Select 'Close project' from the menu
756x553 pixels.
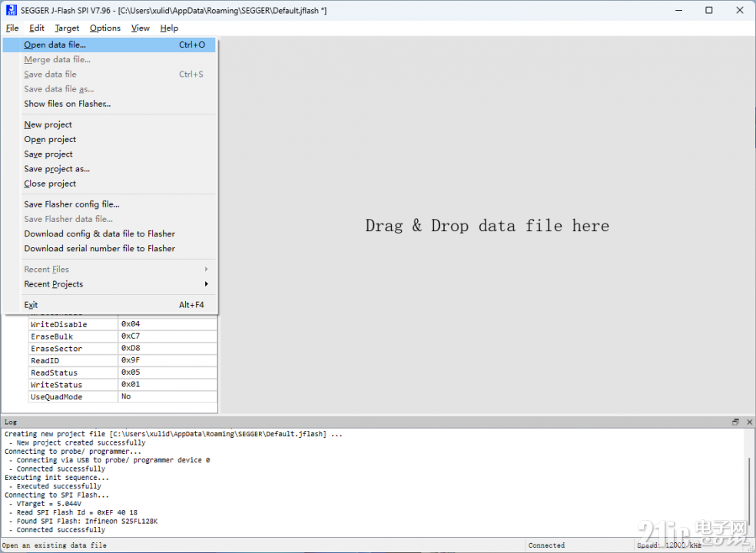[109, 184]
